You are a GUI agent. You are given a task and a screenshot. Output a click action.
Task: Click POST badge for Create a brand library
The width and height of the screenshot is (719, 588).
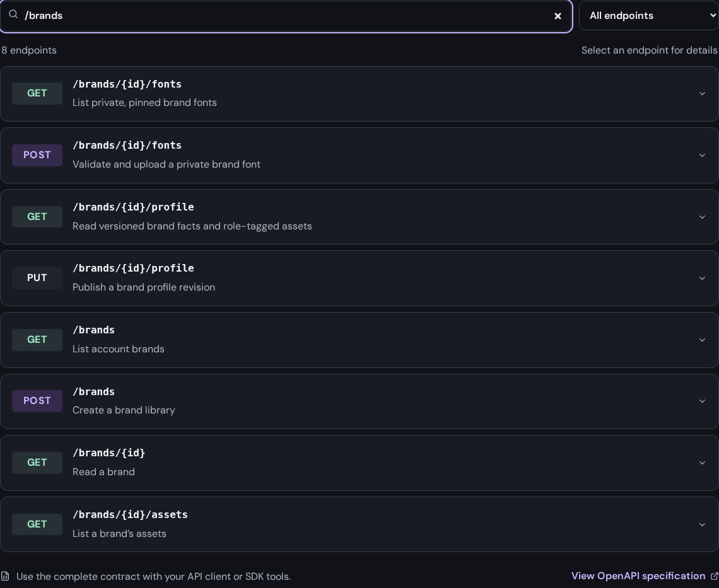37,401
